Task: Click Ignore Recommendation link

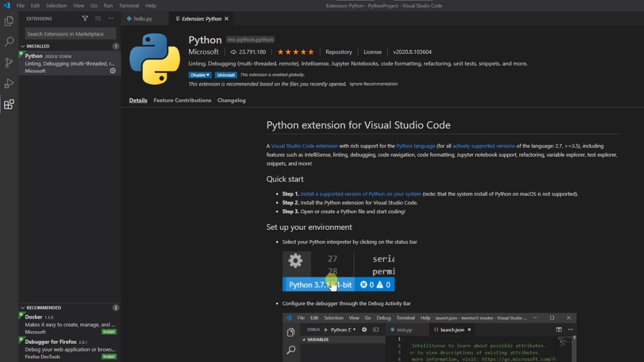Action: click(374, 84)
